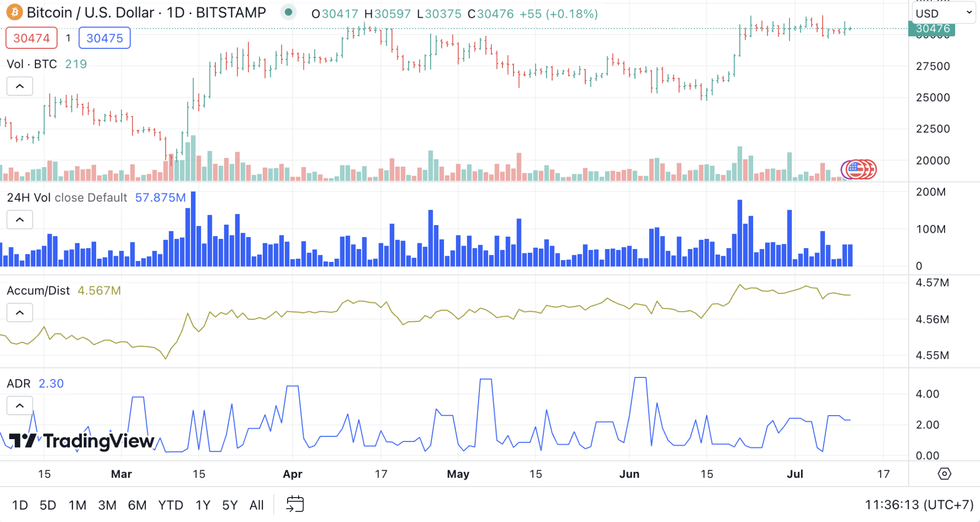Select the 6M time range

137,505
